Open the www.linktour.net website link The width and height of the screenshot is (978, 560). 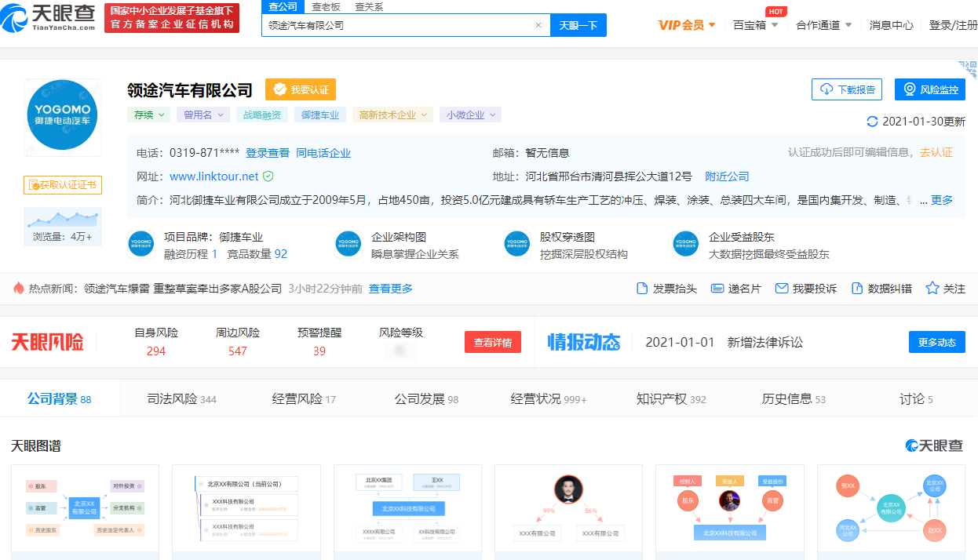pos(213,176)
